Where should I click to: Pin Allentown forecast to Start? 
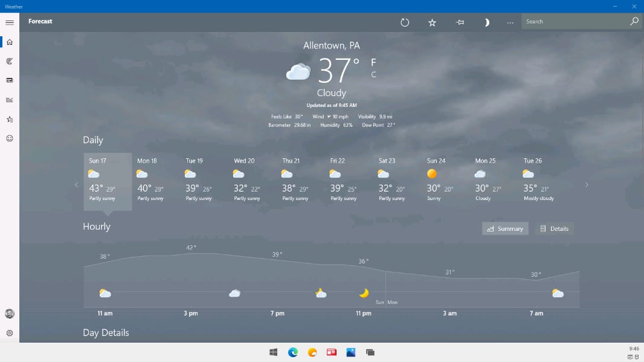(460, 22)
